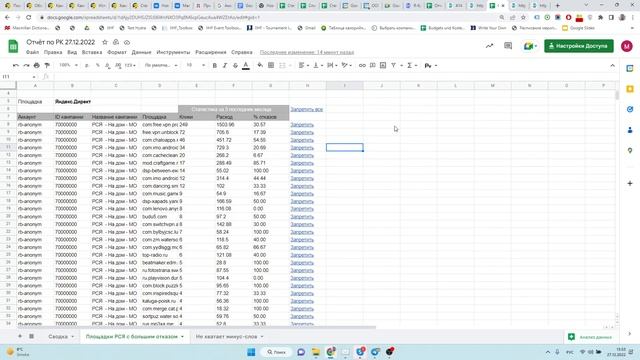The width and height of the screenshot is (640, 360).
Task: Click the Настройки Доступа share button
Action: pyautogui.click(x=579, y=46)
